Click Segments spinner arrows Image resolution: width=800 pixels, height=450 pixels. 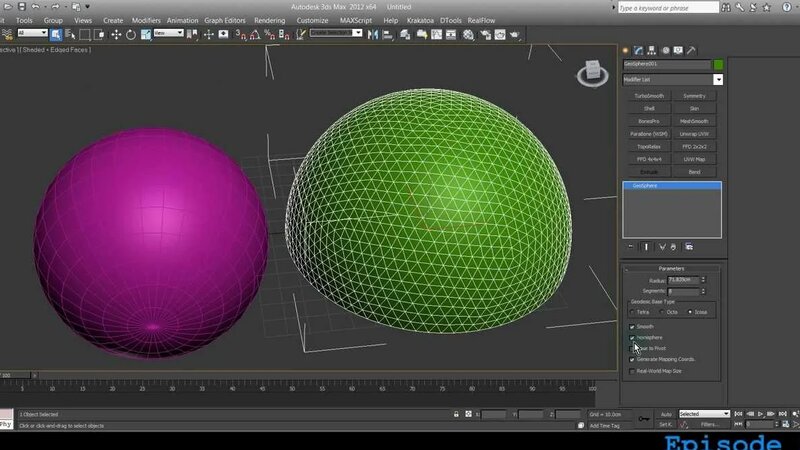tap(703, 291)
